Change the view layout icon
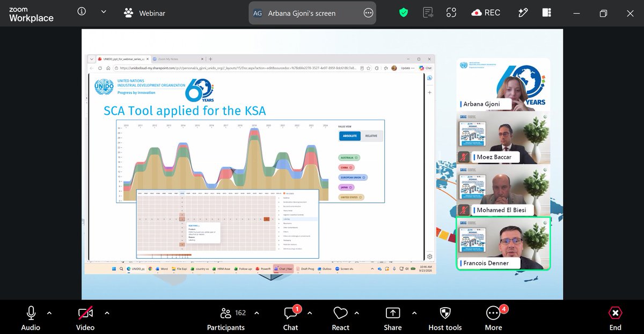The width and height of the screenshot is (644, 334). pyautogui.click(x=546, y=12)
